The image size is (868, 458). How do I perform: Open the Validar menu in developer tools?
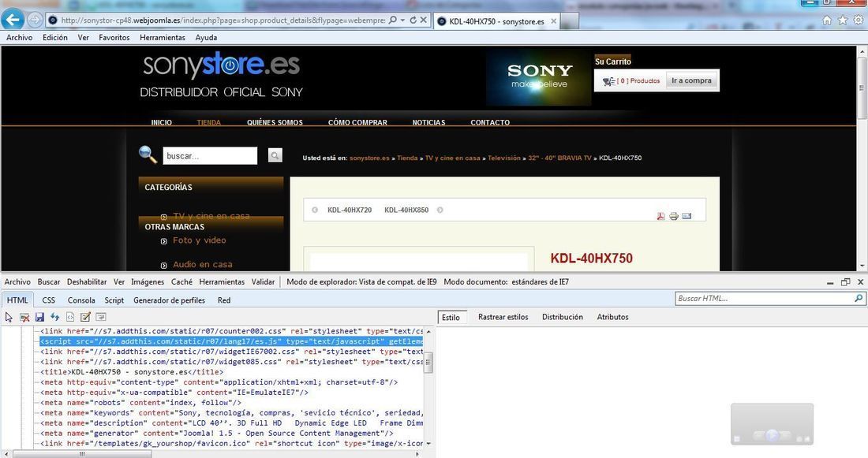tap(263, 282)
